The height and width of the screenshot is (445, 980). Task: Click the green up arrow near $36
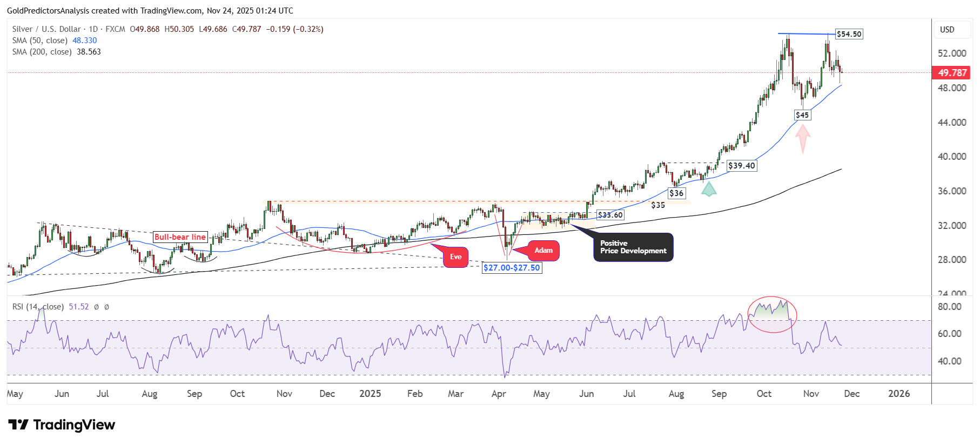pos(709,188)
